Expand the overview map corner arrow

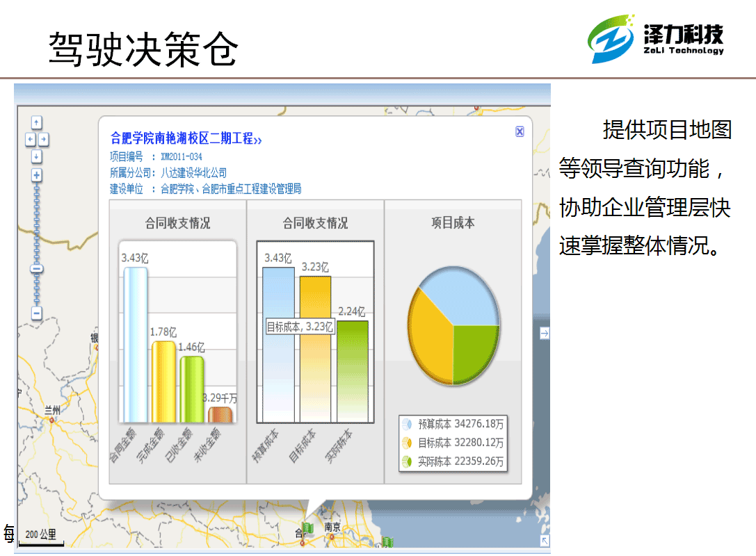(x=545, y=541)
